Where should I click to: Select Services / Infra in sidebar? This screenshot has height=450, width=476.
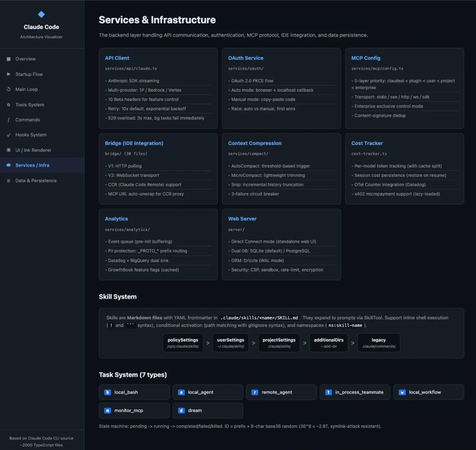coord(42,165)
